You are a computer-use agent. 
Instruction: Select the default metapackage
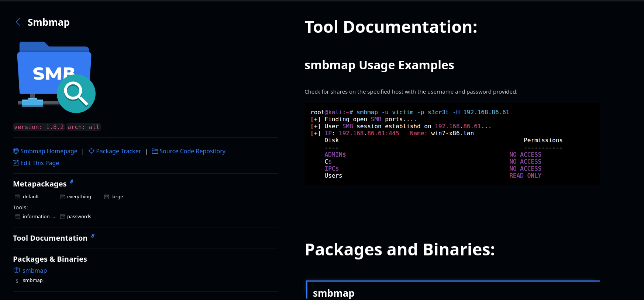(x=31, y=197)
